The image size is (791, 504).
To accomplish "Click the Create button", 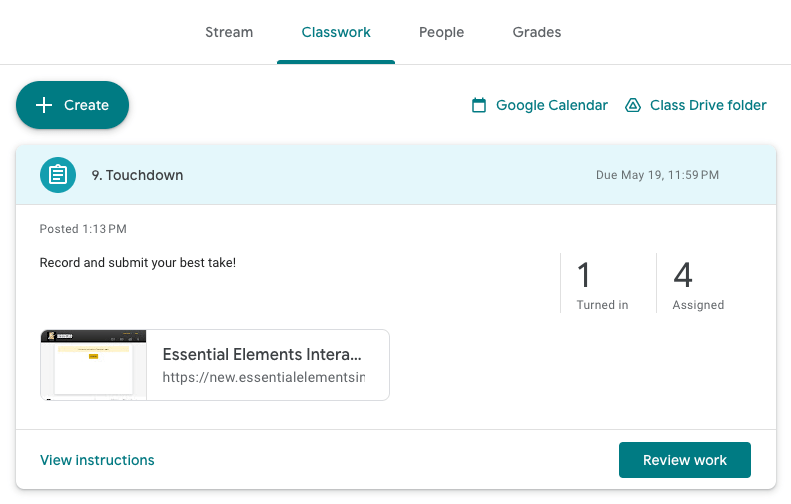I will point(73,105).
